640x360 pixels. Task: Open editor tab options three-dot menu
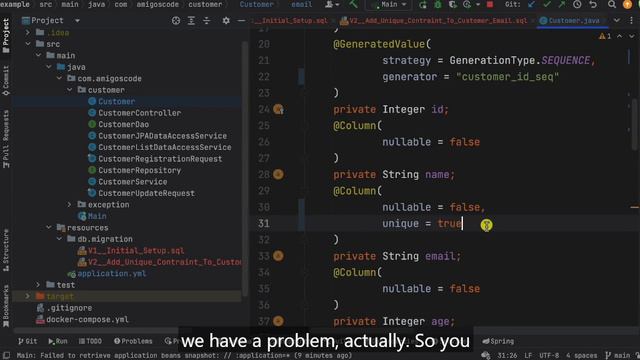[x=631, y=20]
